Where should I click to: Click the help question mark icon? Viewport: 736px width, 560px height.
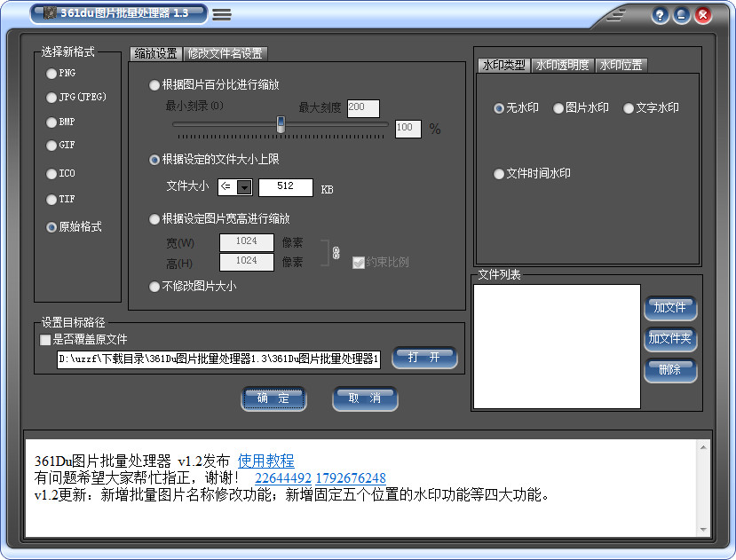(x=660, y=15)
